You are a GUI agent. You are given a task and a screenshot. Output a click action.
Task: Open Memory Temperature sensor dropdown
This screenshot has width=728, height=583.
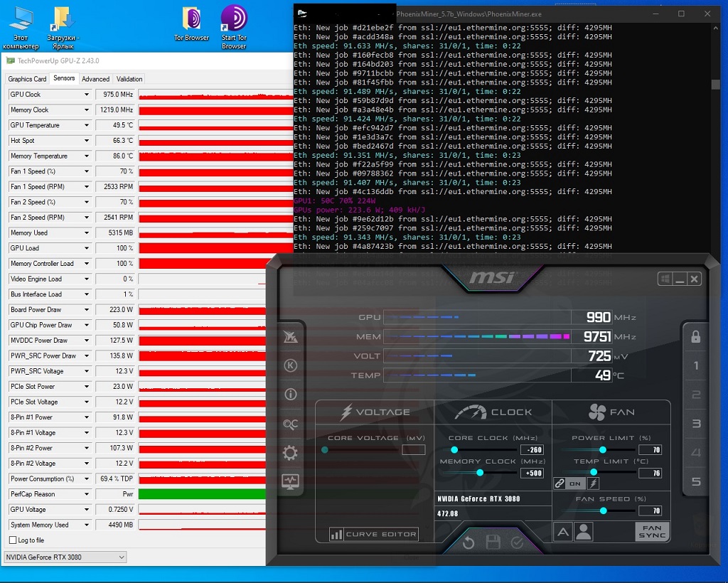coord(86,156)
